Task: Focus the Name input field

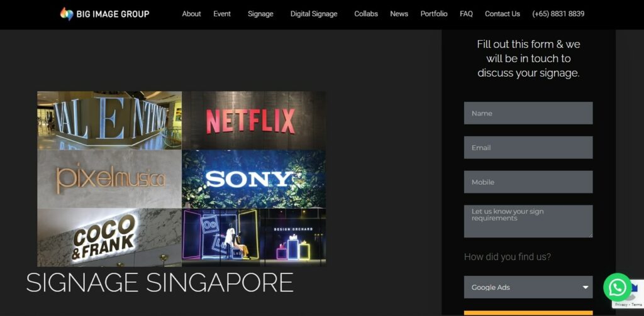Action: (528, 113)
